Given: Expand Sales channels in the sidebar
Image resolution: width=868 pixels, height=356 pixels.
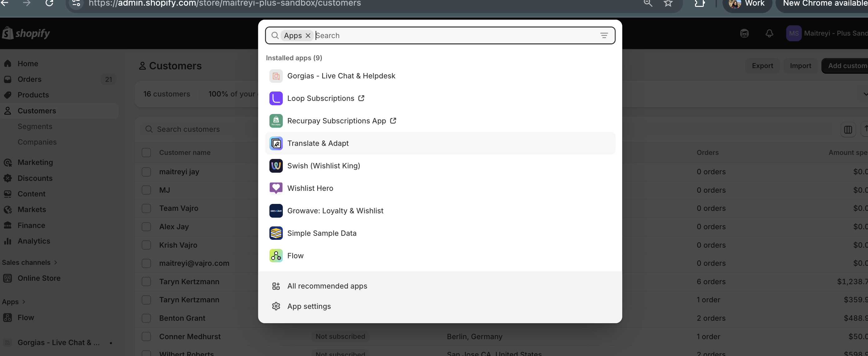Looking at the screenshot, I should (x=56, y=262).
